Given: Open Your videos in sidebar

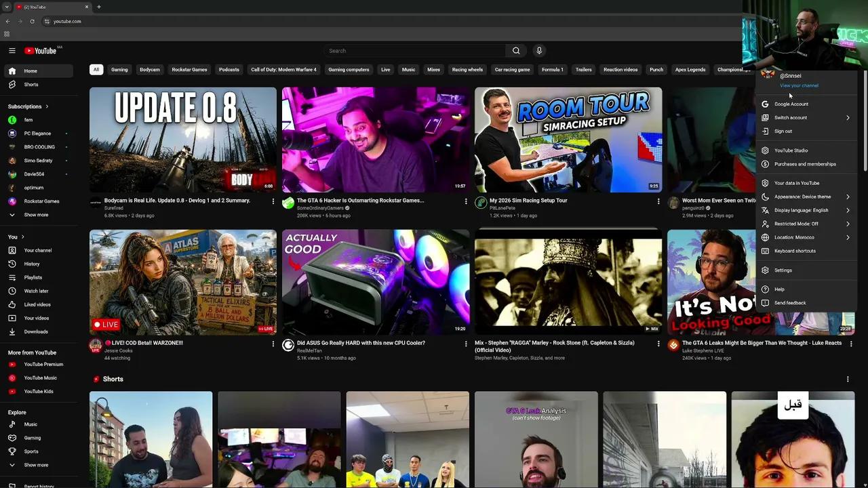Looking at the screenshot, I should coord(40,318).
